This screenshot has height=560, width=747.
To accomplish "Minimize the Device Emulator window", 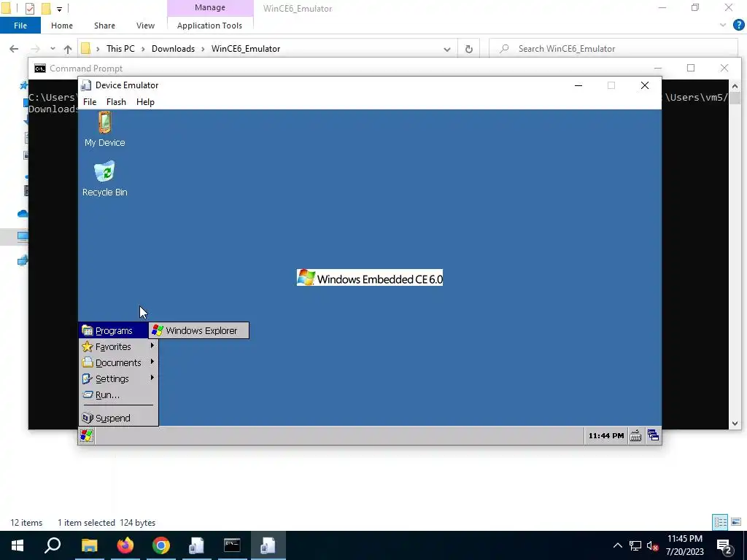I will pyautogui.click(x=578, y=85).
